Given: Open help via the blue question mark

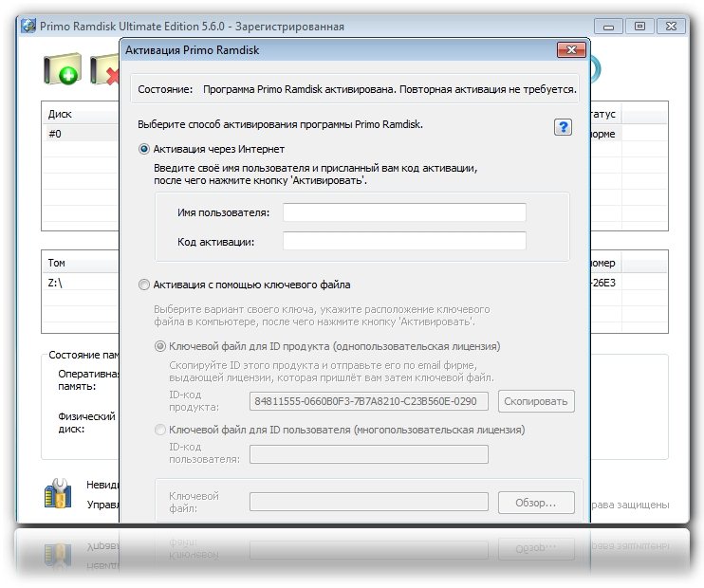Looking at the screenshot, I should tap(563, 127).
